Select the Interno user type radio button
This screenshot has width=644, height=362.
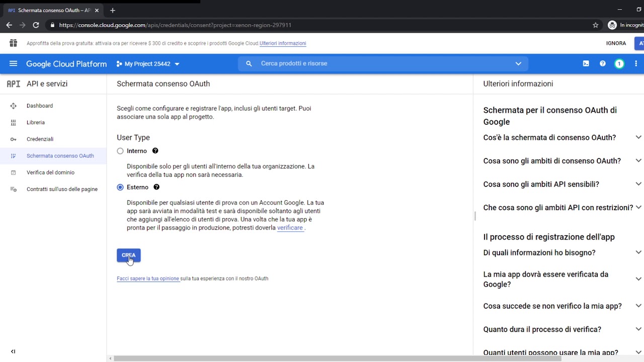click(120, 151)
